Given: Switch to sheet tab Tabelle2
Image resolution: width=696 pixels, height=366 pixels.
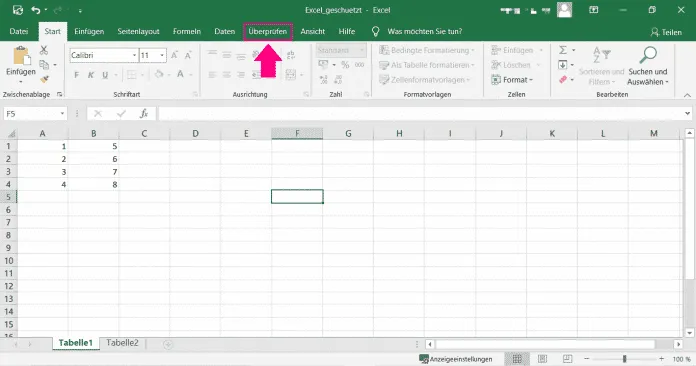Looking at the screenshot, I should 122,343.
